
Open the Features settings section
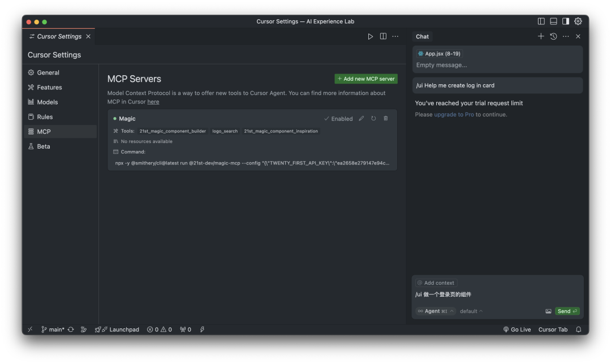(x=61, y=87)
